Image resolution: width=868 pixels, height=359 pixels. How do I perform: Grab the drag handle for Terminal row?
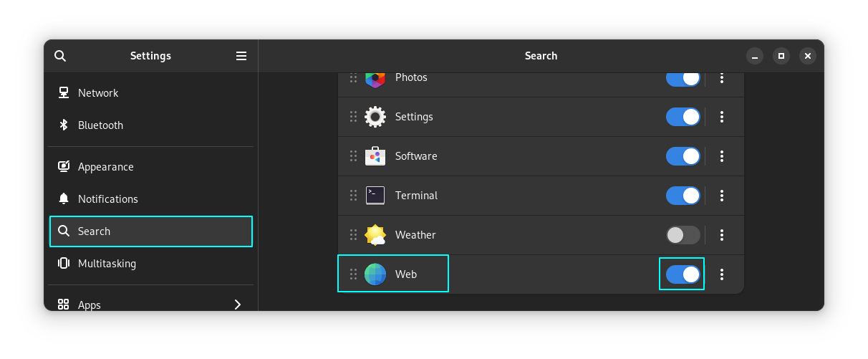click(353, 196)
